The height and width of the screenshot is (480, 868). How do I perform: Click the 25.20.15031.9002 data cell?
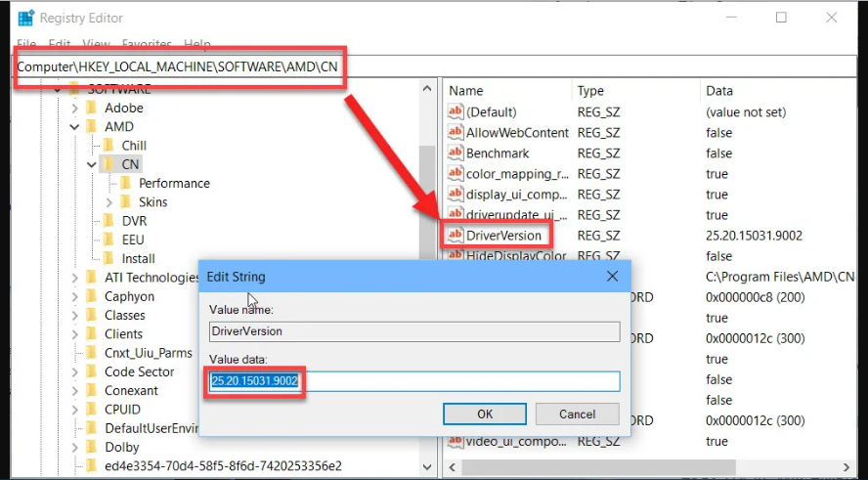click(x=754, y=236)
